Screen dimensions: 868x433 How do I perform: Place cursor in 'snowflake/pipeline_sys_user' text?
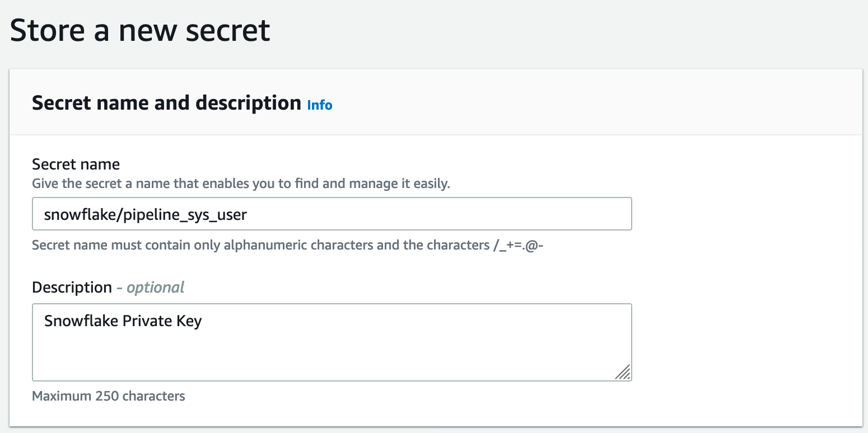tap(146, 214)
